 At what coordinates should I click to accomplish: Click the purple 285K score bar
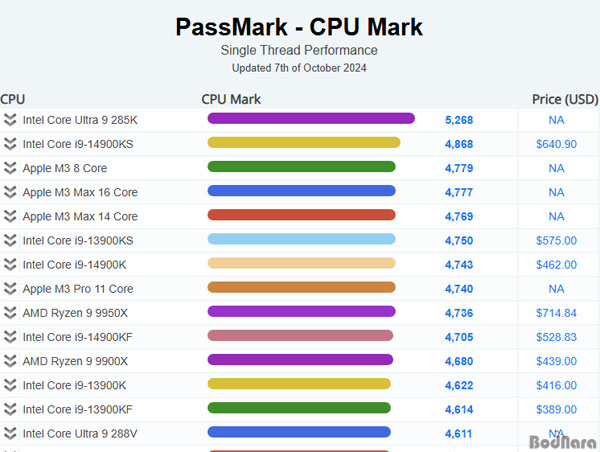coord(311,118)
